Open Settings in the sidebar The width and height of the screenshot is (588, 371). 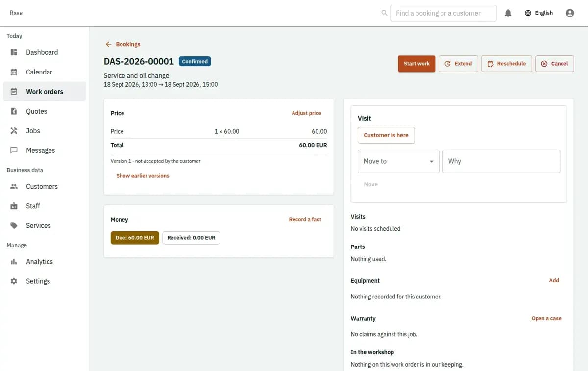pyautogui.click(x=45, y=281)
